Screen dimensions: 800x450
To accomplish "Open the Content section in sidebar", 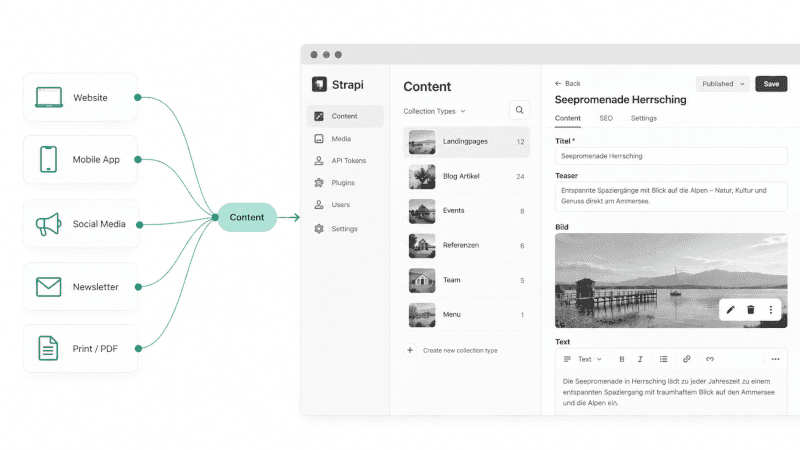I will point(345,116).
